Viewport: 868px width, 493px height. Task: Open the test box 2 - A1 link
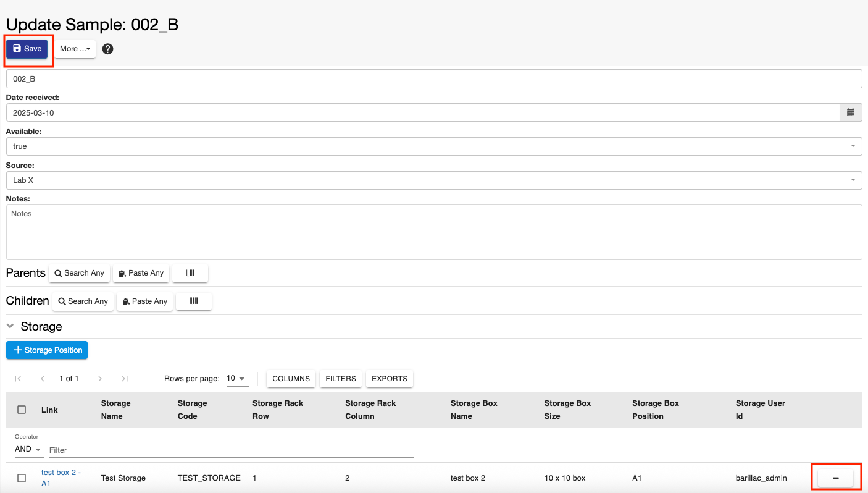pyautogui.click(x=61, y=478)
